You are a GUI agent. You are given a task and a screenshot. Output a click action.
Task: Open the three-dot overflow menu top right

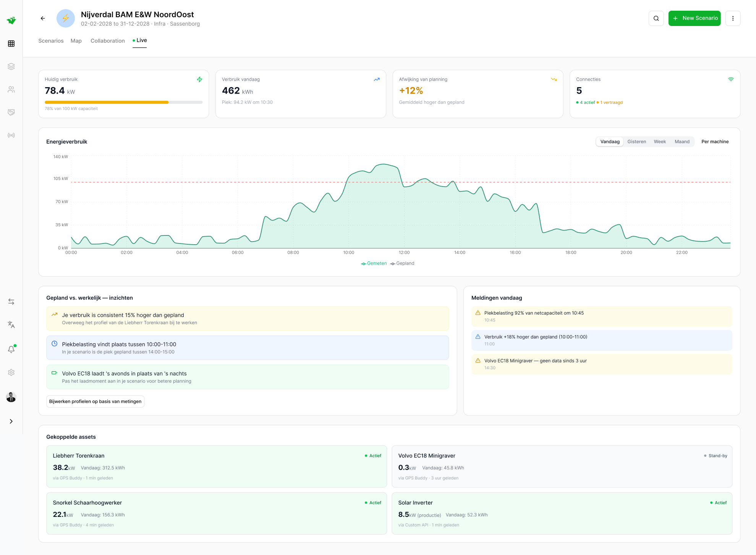[733, 18]
